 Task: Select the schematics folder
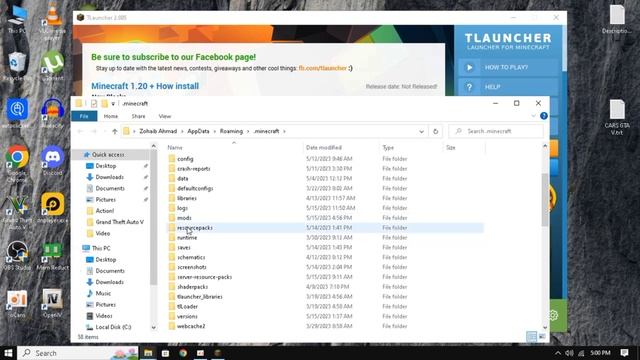(x=191, y=257)
